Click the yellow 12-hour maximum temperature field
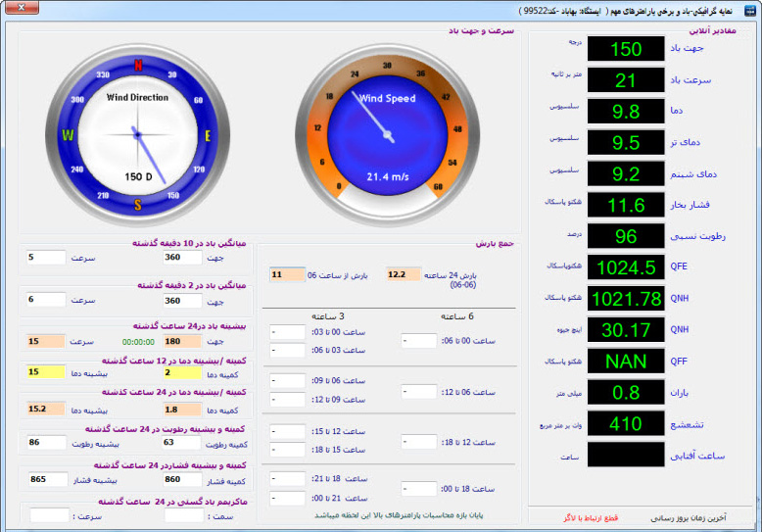This screenshot has height=532, width=762. click(46, 372)
